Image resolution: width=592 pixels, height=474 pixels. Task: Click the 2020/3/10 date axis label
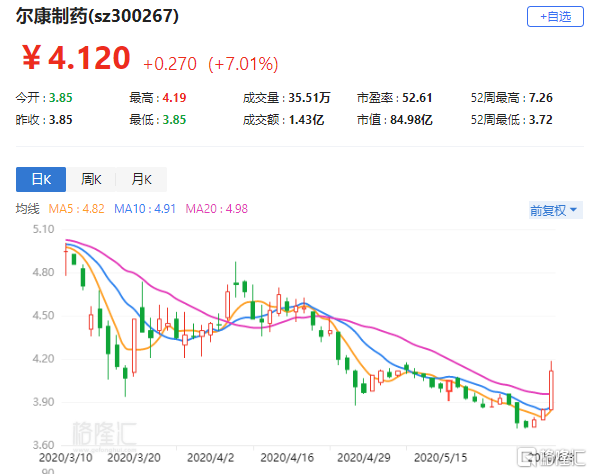pyautogui.click(x=66, y=458)
